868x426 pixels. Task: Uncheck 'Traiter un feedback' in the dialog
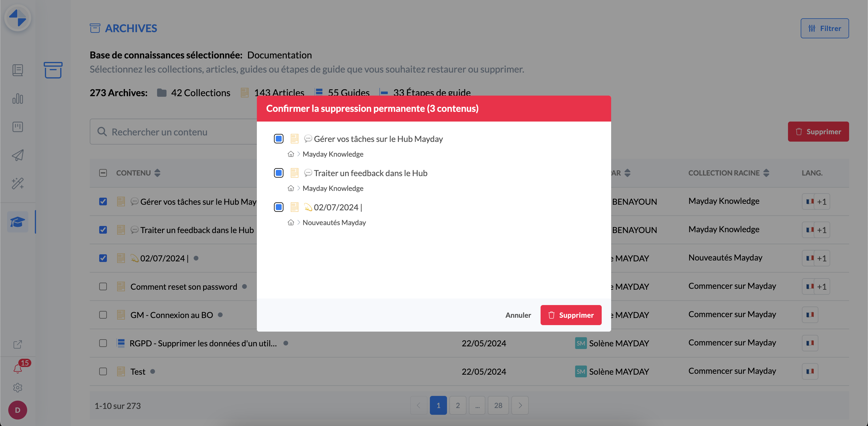click(x=279, y=173)
